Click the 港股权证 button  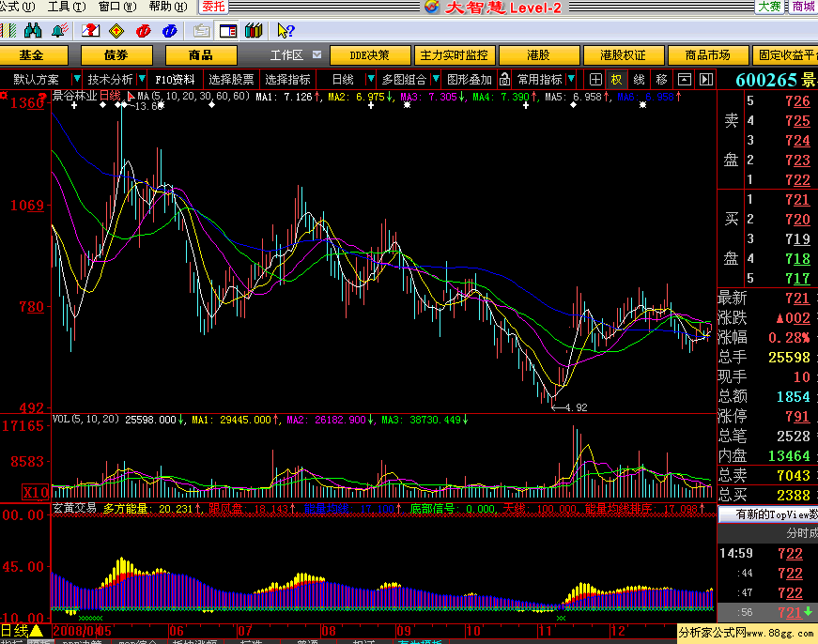[624, 54]
